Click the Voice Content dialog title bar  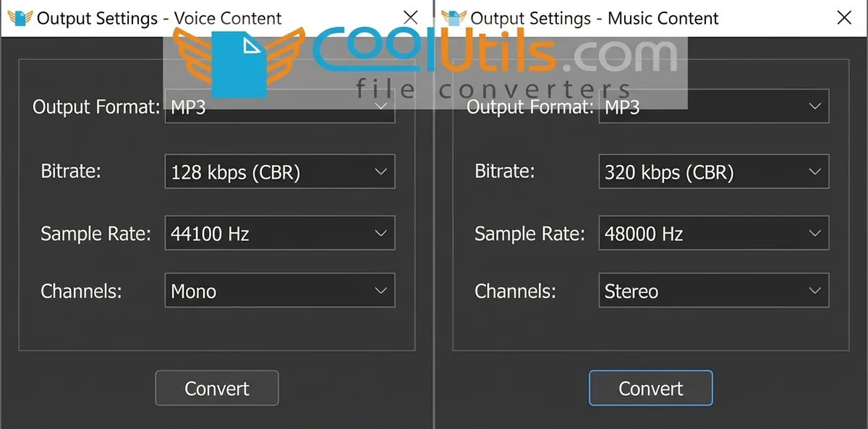(159, 17)
